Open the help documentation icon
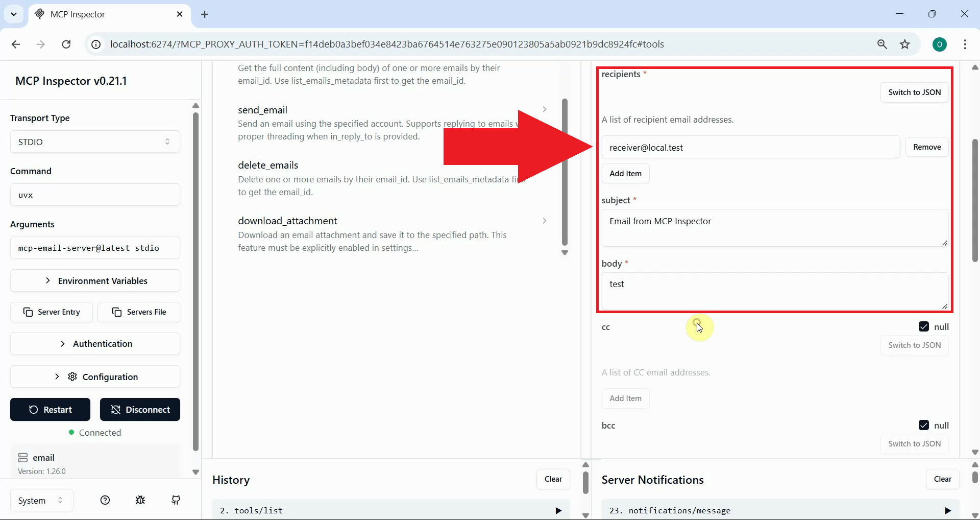This screenshot has height=520, width=980. click(105, 500)
